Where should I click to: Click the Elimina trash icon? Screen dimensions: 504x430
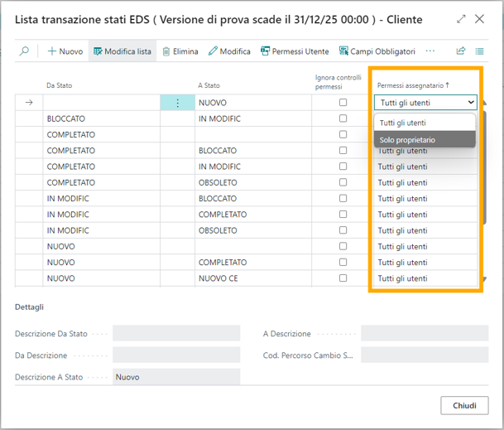tap(166, 51)
